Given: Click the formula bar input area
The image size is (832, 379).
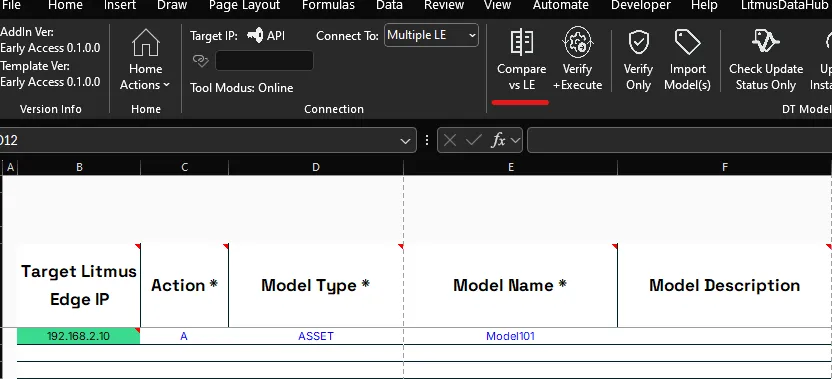Looking at the screenshot, I should tap(679, 141).
